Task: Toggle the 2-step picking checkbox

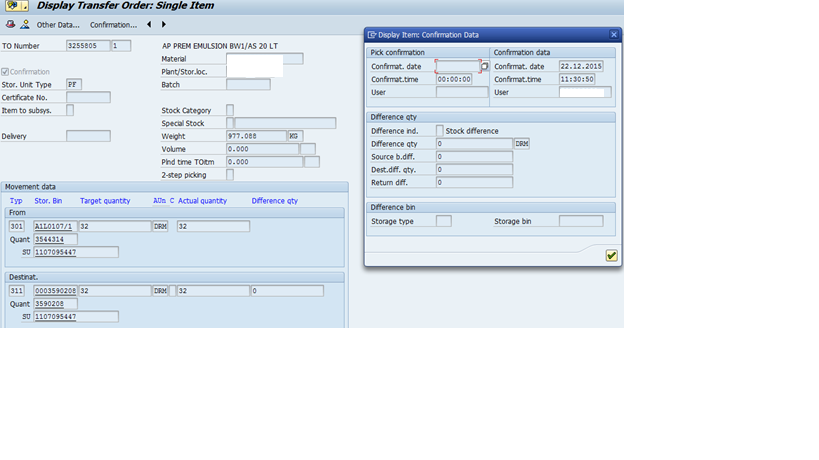Action: pos(230,175)
